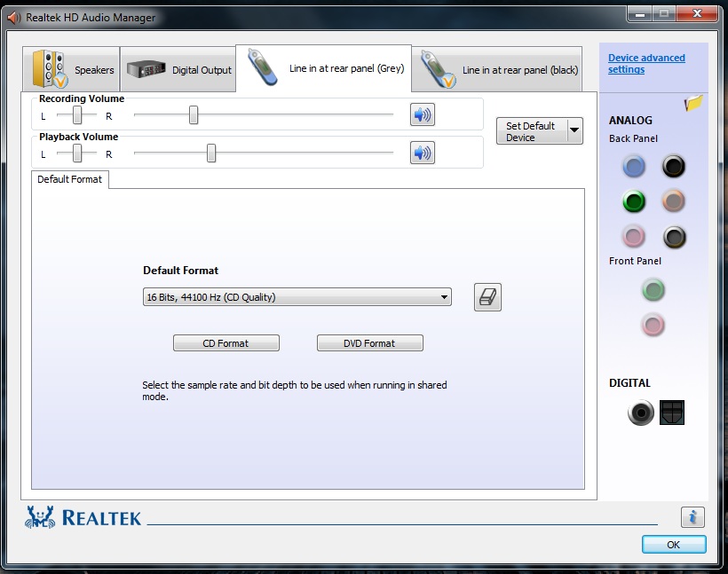Select Line in at rear panel (Grey) tab

point(324,68)
